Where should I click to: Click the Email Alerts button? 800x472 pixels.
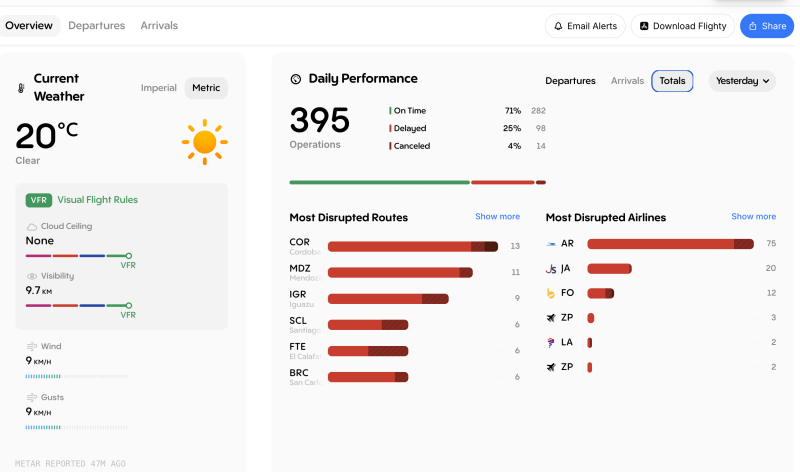[585, 26]
